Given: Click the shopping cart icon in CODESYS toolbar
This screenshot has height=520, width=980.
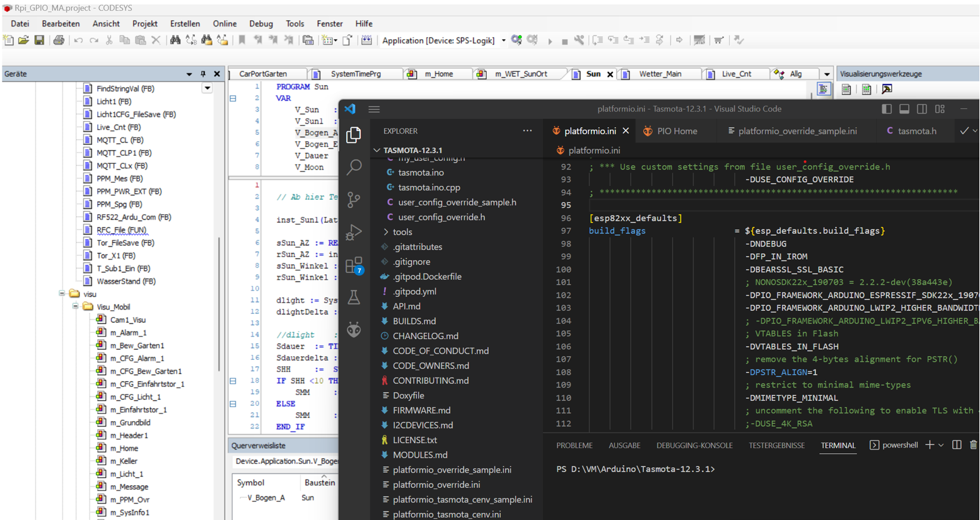Looking at the screenshot, I should point(718,40).
